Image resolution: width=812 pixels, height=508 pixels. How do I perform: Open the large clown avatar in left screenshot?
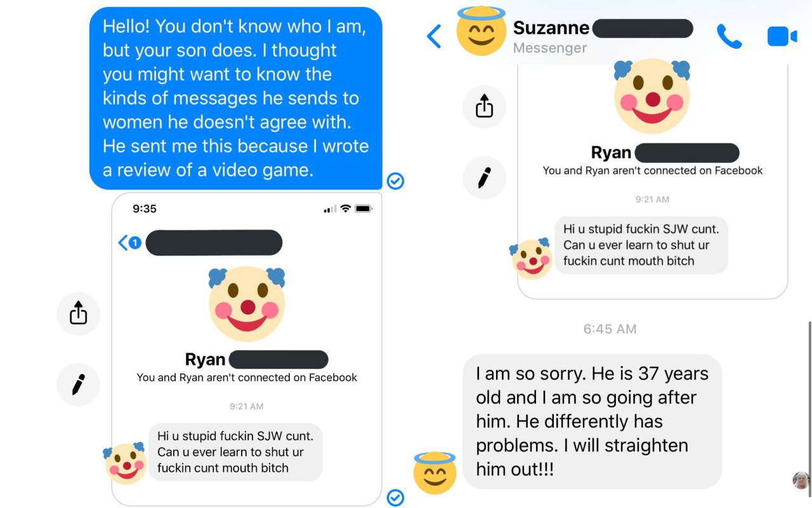click(247, 304)
